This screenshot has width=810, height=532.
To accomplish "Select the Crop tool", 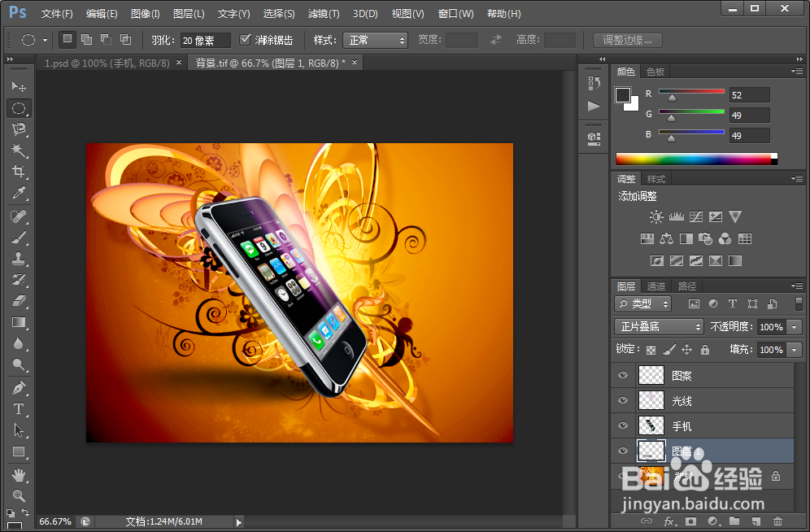I will click(x=19, y=172).
